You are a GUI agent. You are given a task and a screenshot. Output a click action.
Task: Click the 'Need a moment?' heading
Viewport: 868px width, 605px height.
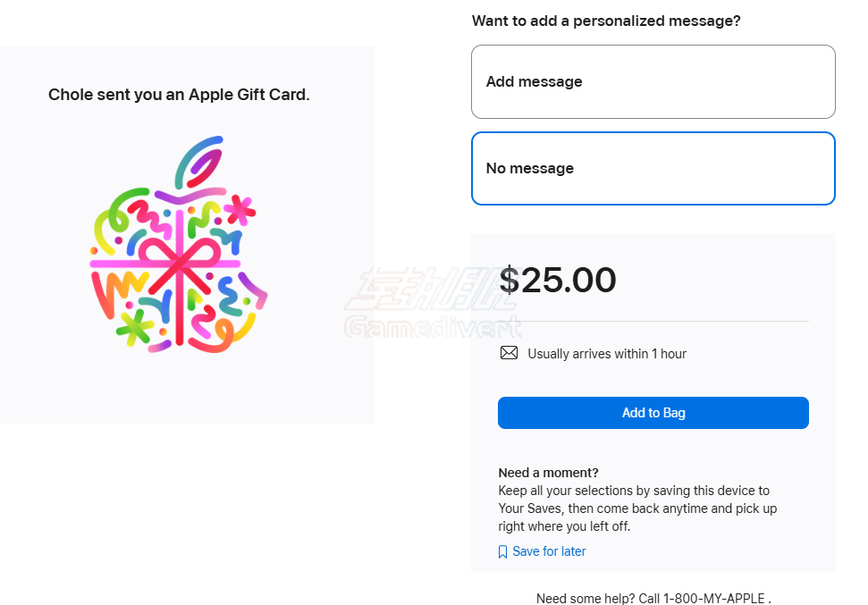point(548,473)
